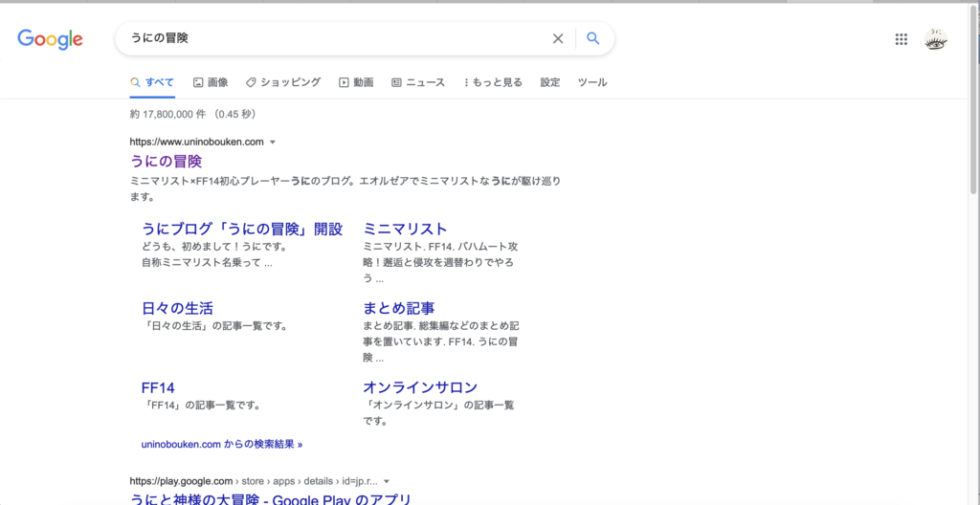Open 設定 settings menu
Viewport: 980px width, 505px height.
click(x=550, y=82)
